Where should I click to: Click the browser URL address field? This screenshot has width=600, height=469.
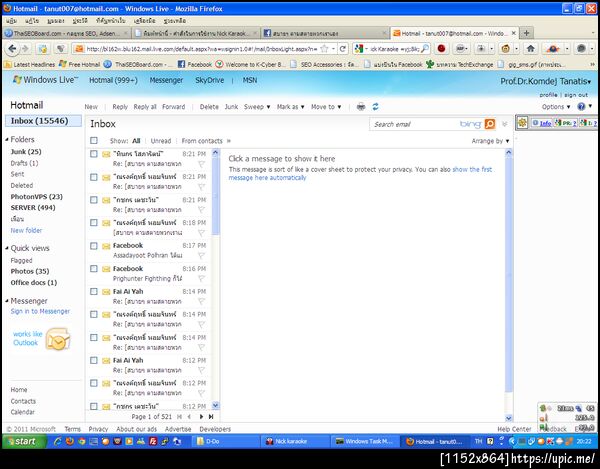[x=201, y=49]
